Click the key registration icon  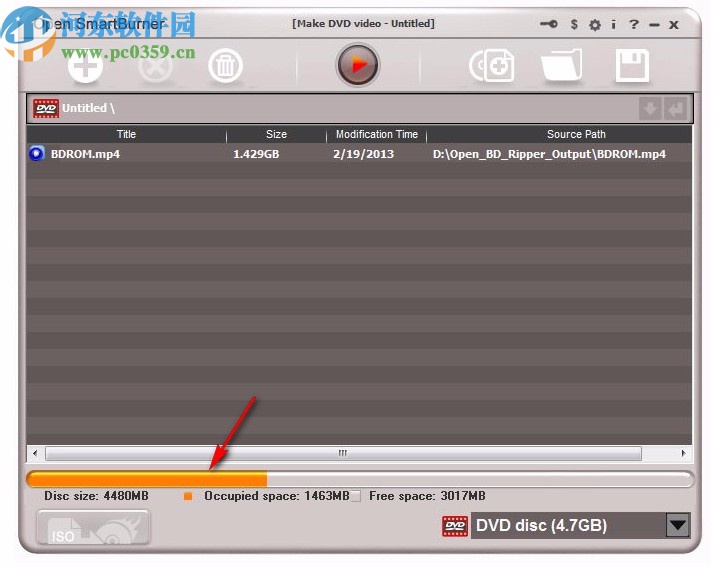pos(549,24)
